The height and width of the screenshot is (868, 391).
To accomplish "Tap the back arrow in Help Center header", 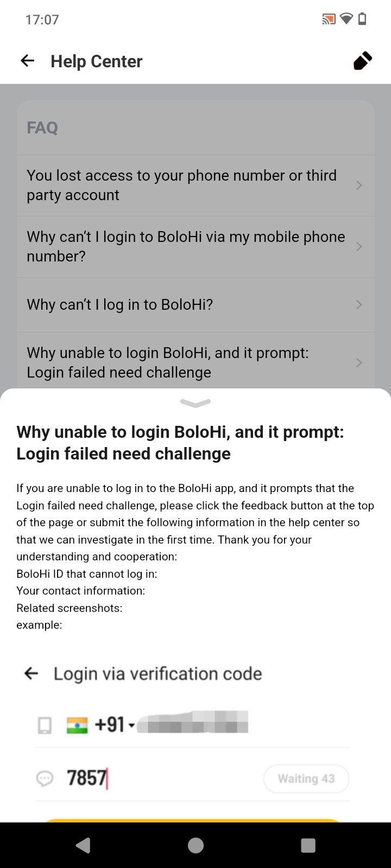I will click(27, 61).
